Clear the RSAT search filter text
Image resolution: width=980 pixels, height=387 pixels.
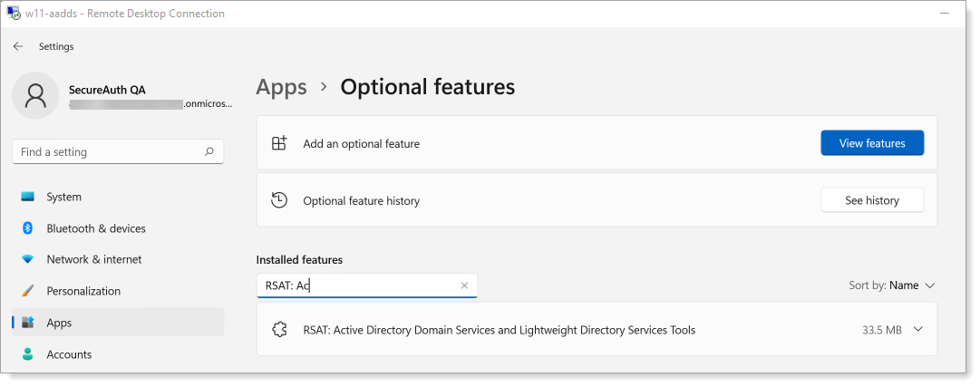(x=464, y=285)
